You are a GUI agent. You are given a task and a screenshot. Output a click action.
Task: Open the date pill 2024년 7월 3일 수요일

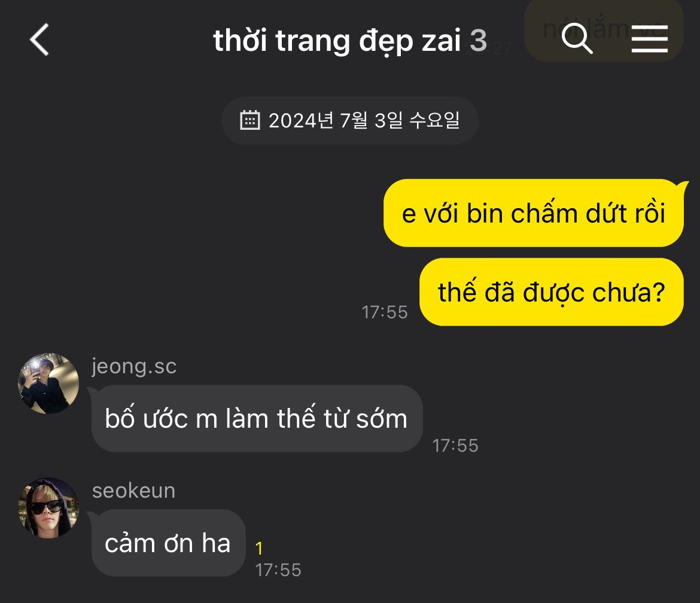coord(350,120)
